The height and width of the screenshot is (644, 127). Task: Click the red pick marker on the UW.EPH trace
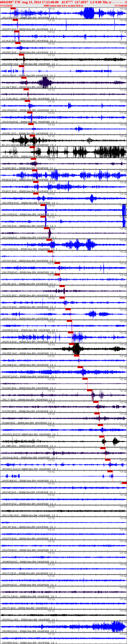(x=15, y=20)
